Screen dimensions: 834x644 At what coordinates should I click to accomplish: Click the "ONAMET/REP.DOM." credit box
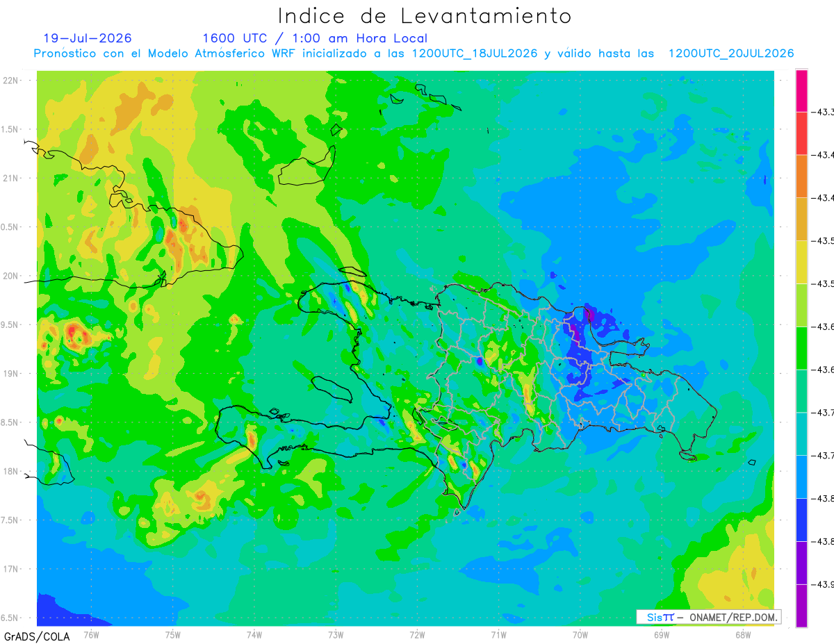[709, 617]
